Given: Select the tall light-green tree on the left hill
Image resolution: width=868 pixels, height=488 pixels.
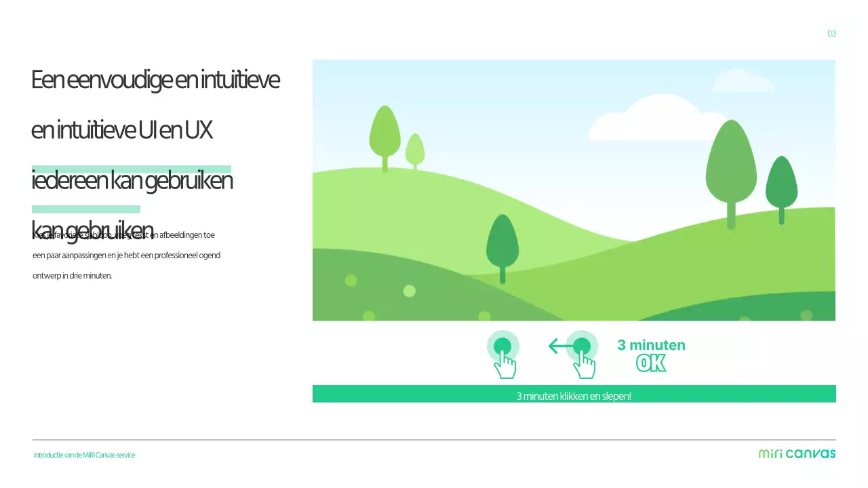Looking at the screenshot, I should [384, 137].
